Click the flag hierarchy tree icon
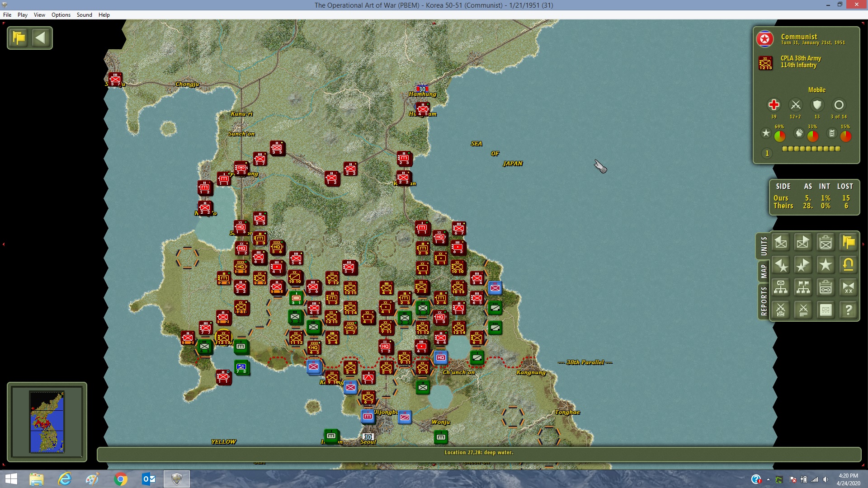 coord(803,287)
